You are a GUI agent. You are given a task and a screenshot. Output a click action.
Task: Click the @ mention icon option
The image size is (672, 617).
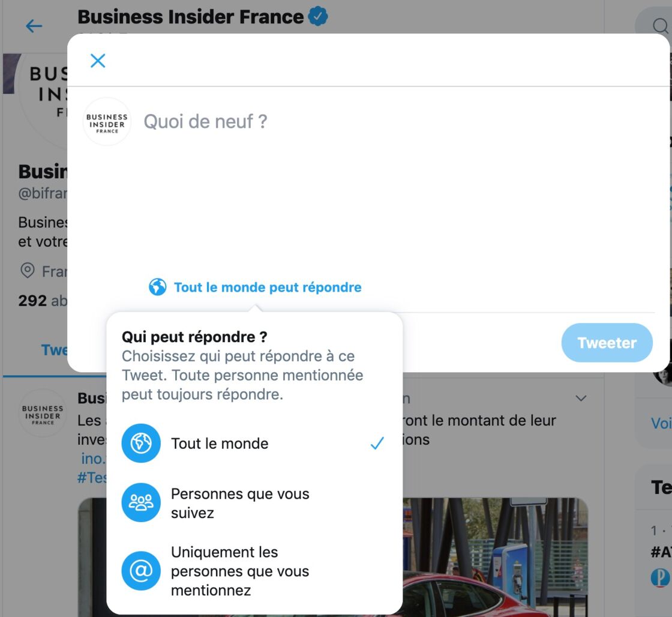(x=141, y=571)
